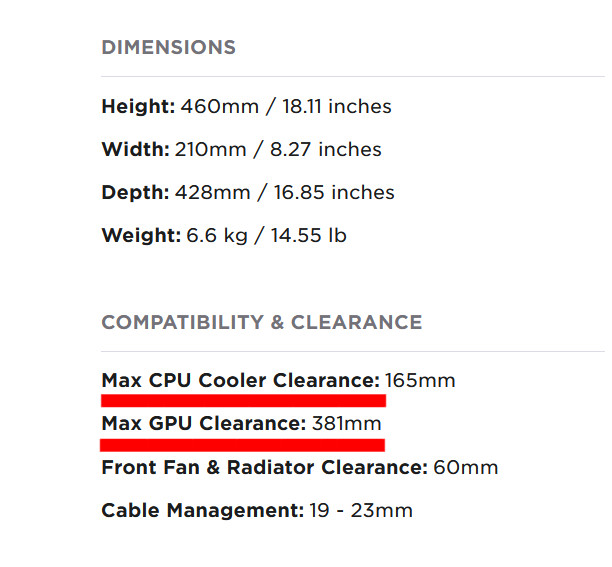Click the 19 - 23mm cable value
612x567 pixels.
361,510
